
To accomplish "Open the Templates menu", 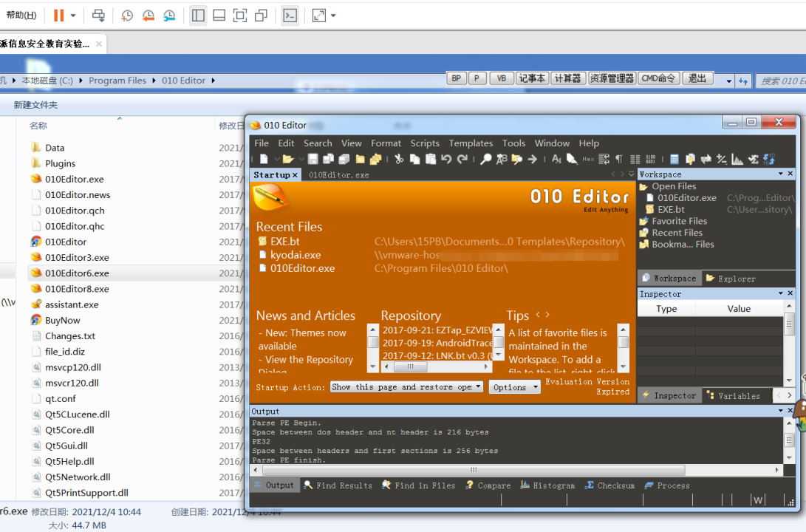I will pyautogui.click(x=471, y=143).
